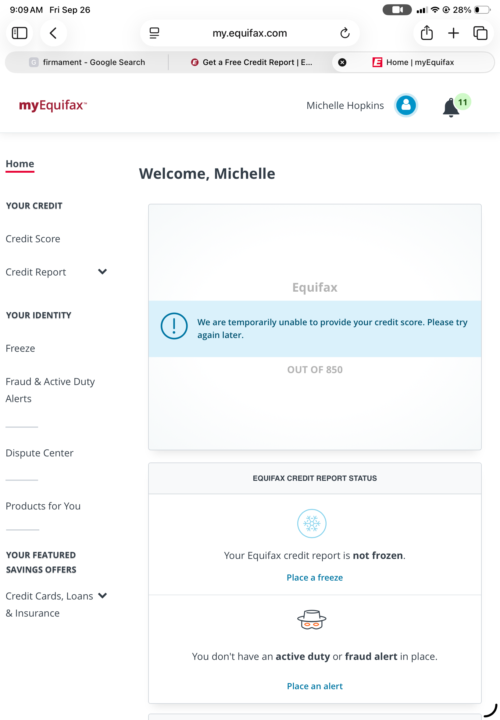Expand the Credit Report submenu chevron
500x720 pixels.
click(x=102, y=271)
